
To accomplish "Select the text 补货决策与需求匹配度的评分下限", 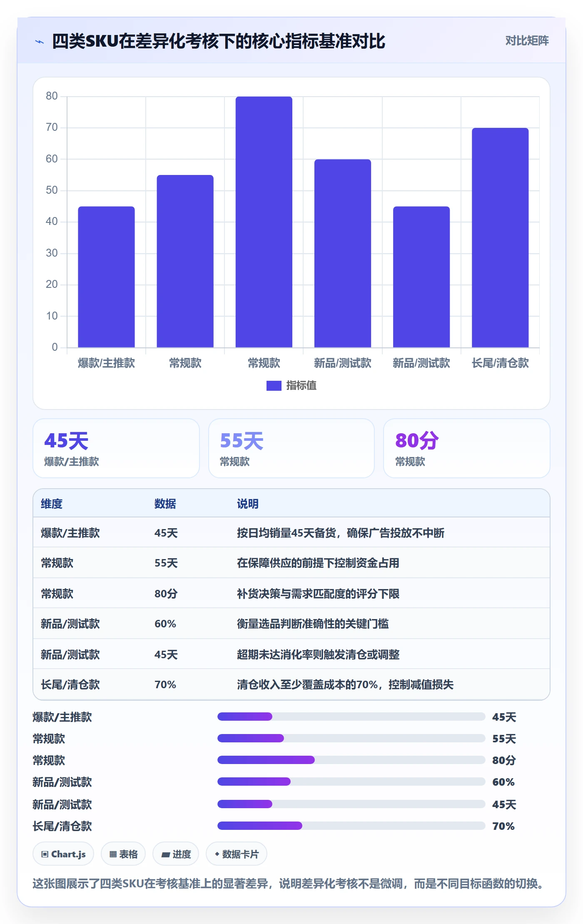I will tap(318, 594).
